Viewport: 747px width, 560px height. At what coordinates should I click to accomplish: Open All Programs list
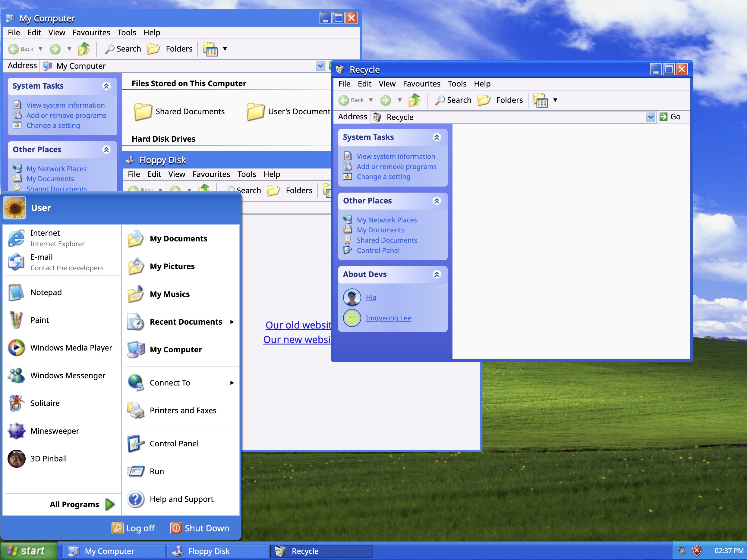click(x=82, y=505)
